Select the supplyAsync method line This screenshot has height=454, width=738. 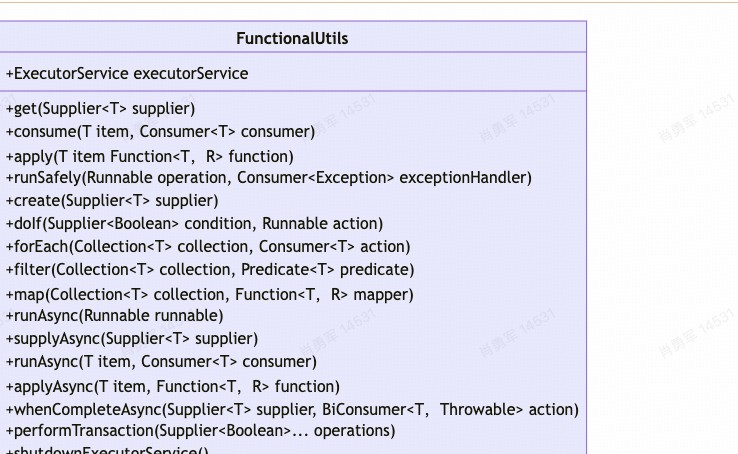pyautogui.click(x=132, y=339)
